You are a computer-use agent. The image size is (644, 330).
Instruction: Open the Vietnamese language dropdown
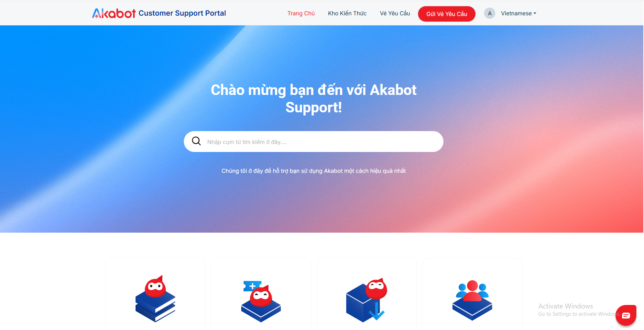(x=519, y=13)
